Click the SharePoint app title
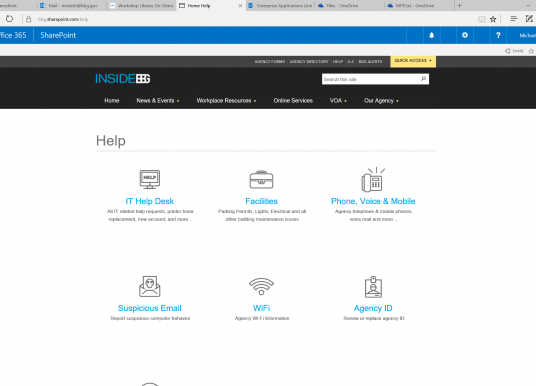Viewport: 536px width, 386px height. (x=58, y=35)
